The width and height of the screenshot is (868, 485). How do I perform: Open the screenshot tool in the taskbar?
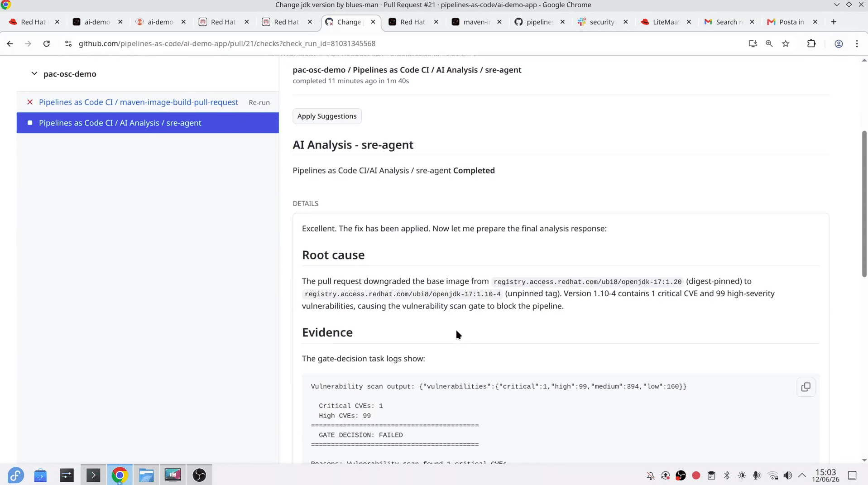(x=173, y=475)
